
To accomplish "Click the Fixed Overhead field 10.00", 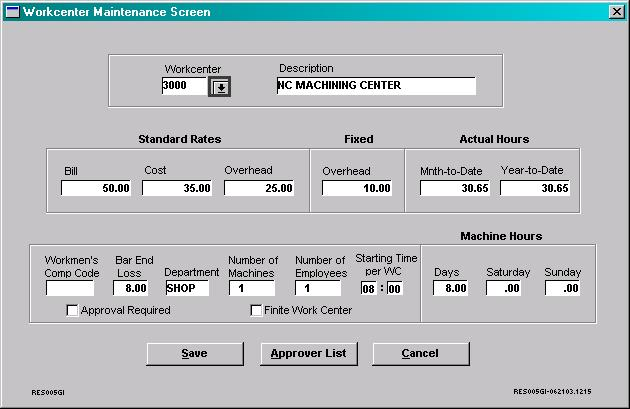I will 357,188.
